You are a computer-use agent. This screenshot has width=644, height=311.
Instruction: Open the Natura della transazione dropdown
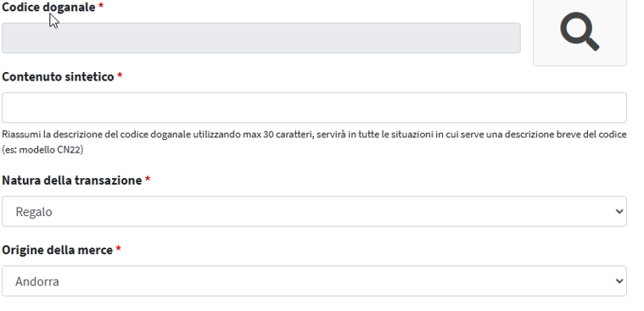[314, 211]
